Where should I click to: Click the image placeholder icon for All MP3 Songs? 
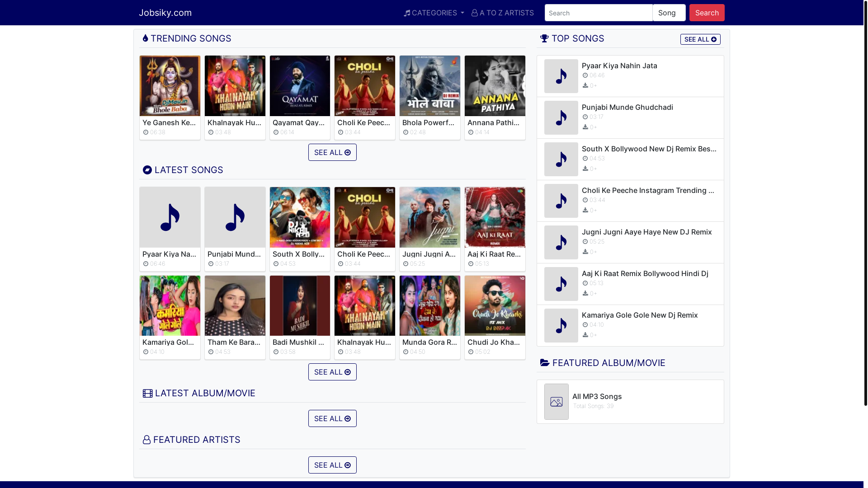pos(557,402)
